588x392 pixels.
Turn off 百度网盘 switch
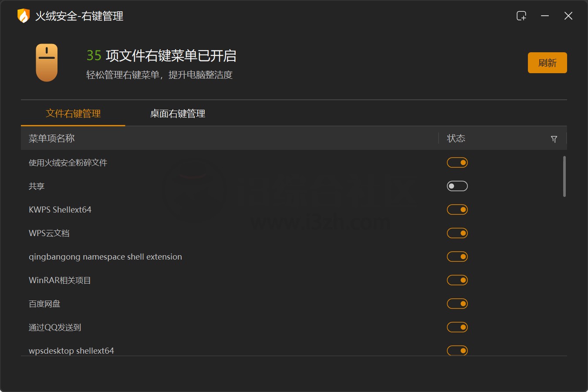(457, 304)
